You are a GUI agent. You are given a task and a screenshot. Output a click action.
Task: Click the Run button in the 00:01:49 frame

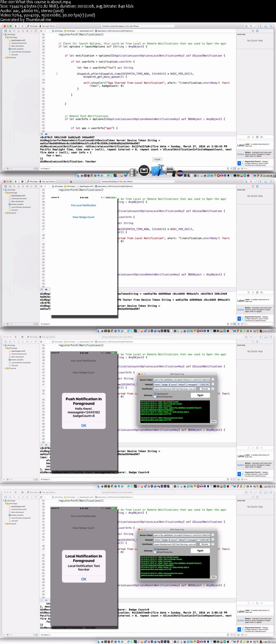[16, 492]
